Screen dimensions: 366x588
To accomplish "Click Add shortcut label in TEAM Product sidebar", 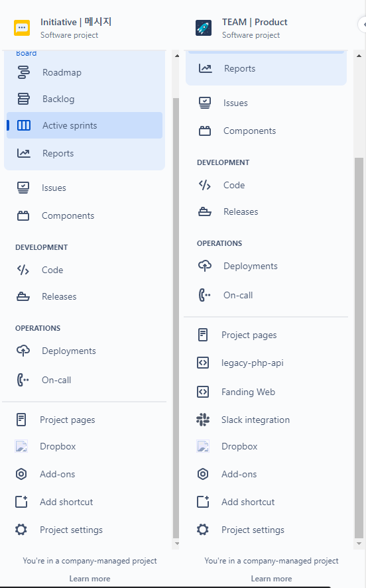I will [248, 502].
